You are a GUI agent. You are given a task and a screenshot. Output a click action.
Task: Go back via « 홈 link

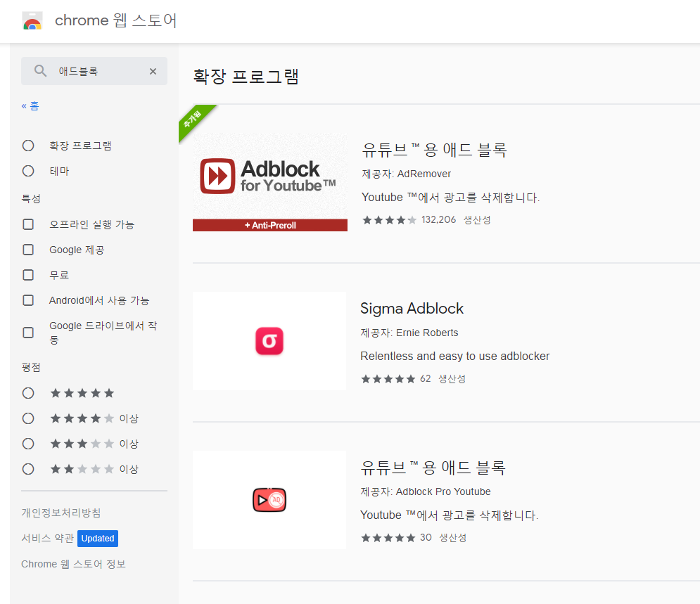click(30, 106)
